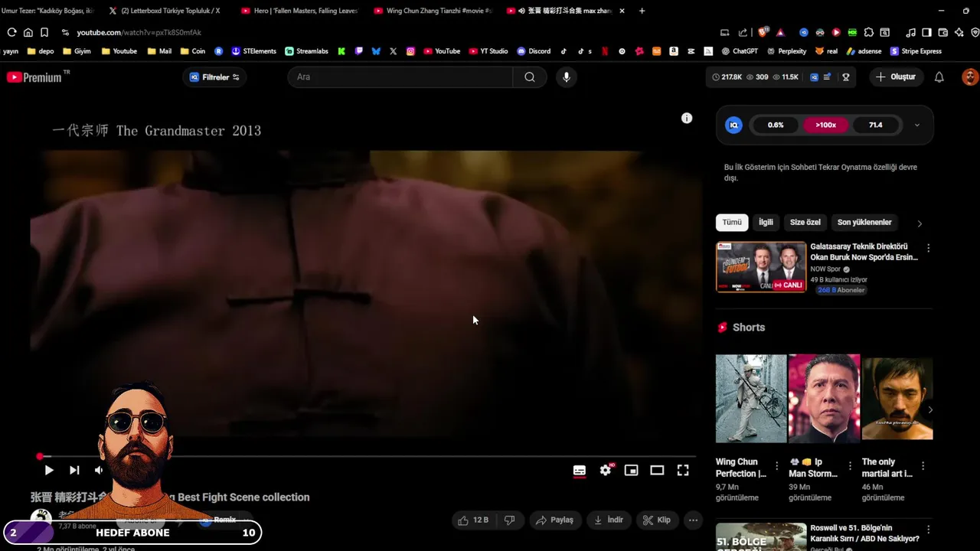The width and height of the screenshot is (980, 551).
Task: Open options for Ip Man Storm short
Action: (849, 466)
